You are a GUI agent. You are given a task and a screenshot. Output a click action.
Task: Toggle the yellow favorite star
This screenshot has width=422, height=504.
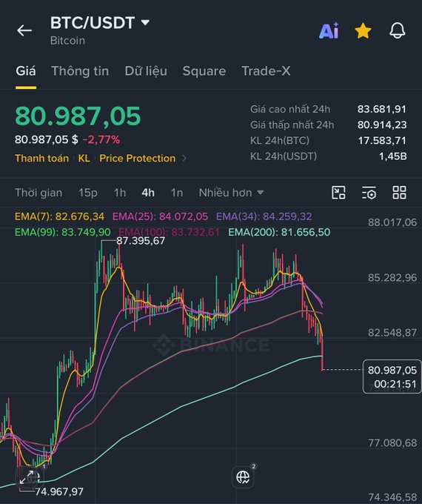(363, 31)
